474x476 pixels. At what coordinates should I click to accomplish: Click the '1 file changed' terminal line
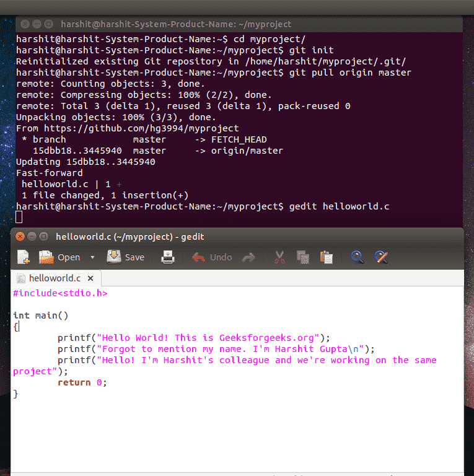tap(105, 195)
